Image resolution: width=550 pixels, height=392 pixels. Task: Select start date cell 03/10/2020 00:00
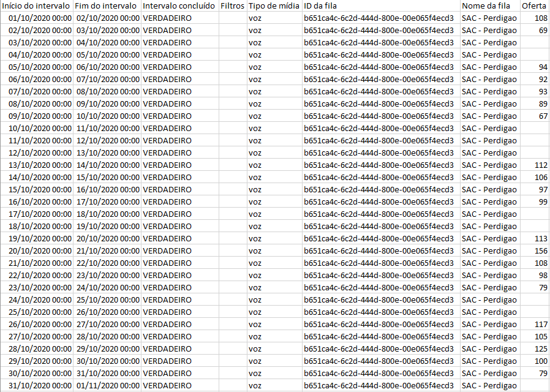[x=37, y=43]
